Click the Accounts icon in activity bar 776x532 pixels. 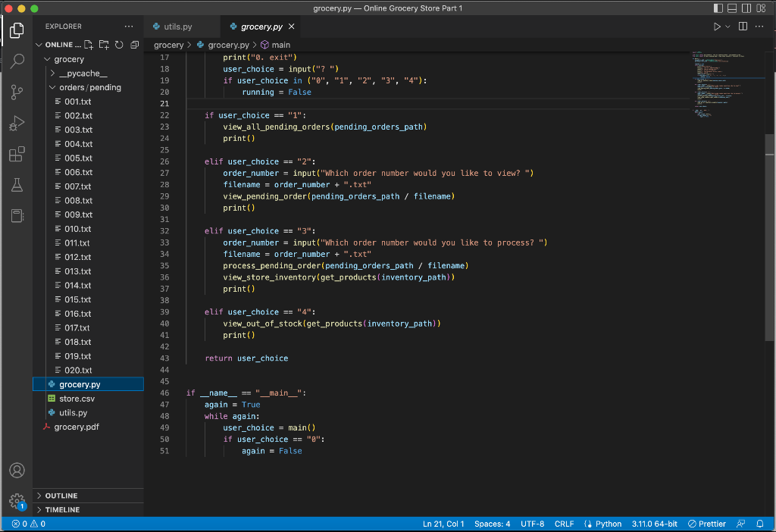click(x=17, y=471)
